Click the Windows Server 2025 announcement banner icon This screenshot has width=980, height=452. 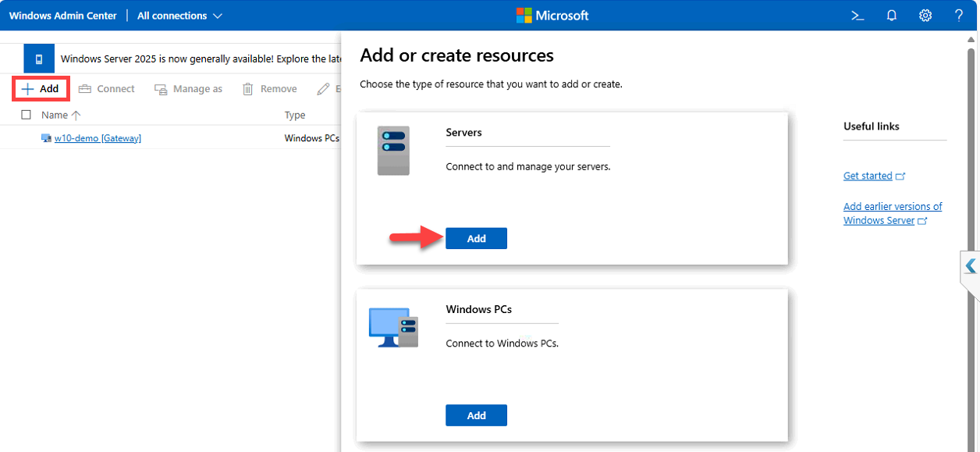pyautogui.click(x=39, y=59)
